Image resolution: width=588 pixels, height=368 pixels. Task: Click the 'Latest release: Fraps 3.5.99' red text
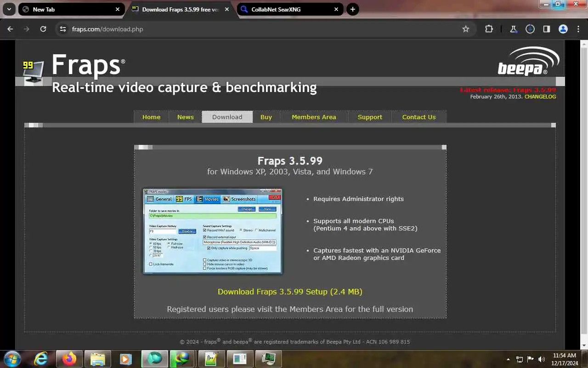pos(508,90)
